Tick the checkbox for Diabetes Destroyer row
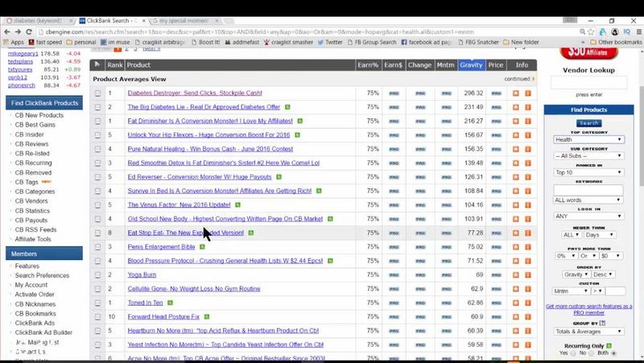The width and height of the screenshot is (644, 363). 97,93
